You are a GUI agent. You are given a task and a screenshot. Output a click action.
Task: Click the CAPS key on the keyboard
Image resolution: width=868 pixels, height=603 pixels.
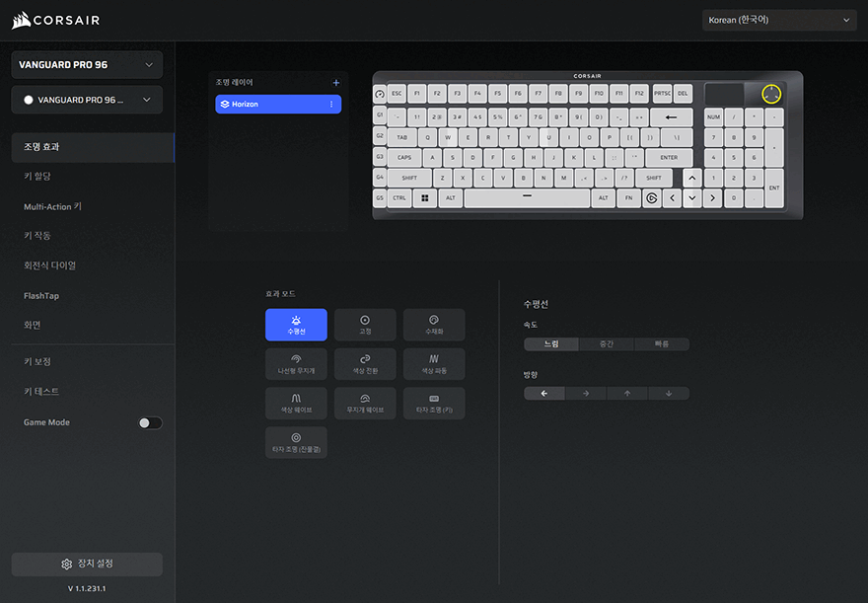click(x=404, y=158)
